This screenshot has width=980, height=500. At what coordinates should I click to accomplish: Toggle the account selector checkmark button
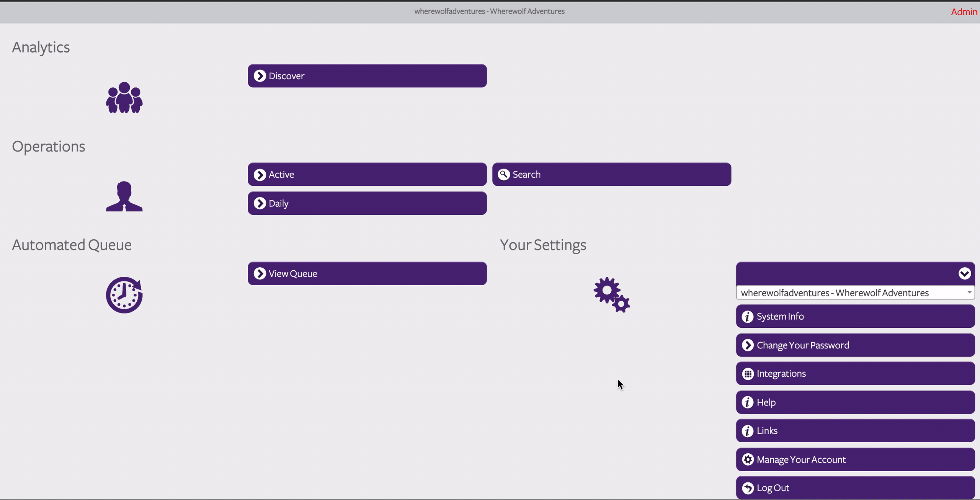[x=964, y=273]
